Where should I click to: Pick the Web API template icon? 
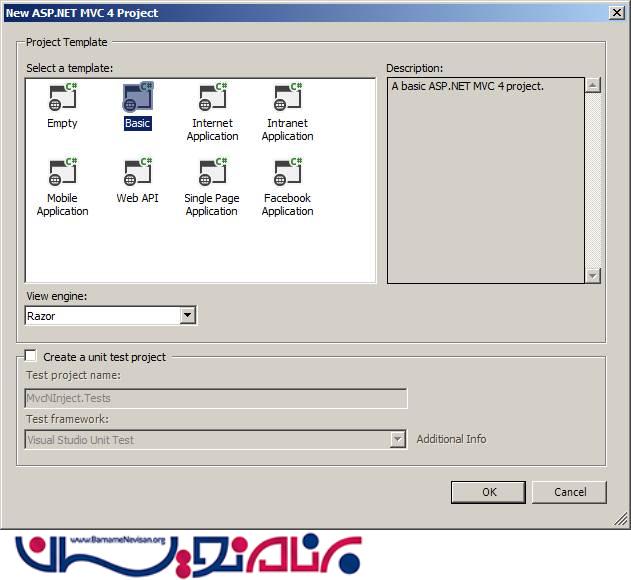[138, 172]
